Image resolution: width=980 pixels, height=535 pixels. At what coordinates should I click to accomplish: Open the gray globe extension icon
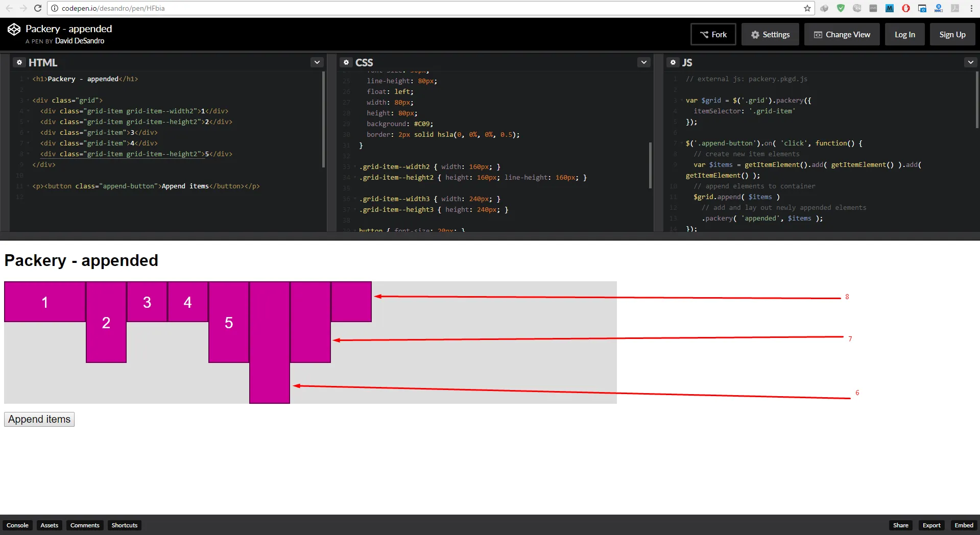click(824, 8)
